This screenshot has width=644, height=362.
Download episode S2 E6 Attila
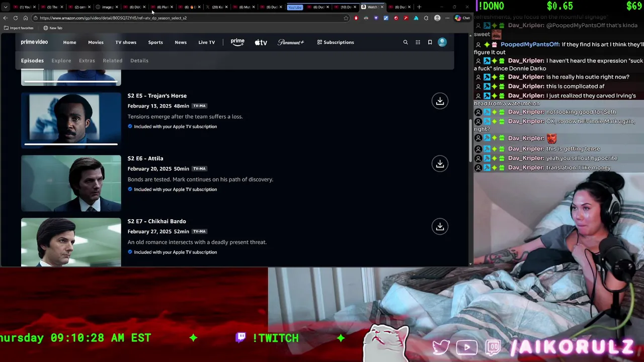point(440,164)
